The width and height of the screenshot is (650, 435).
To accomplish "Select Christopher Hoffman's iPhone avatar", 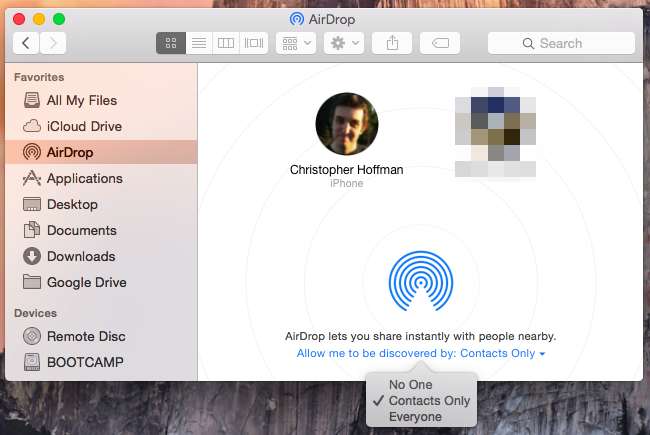I will tap(346, 124).
